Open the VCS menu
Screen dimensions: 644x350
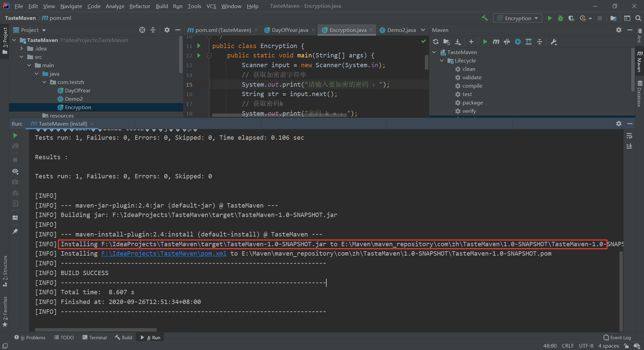coord(211,6)
